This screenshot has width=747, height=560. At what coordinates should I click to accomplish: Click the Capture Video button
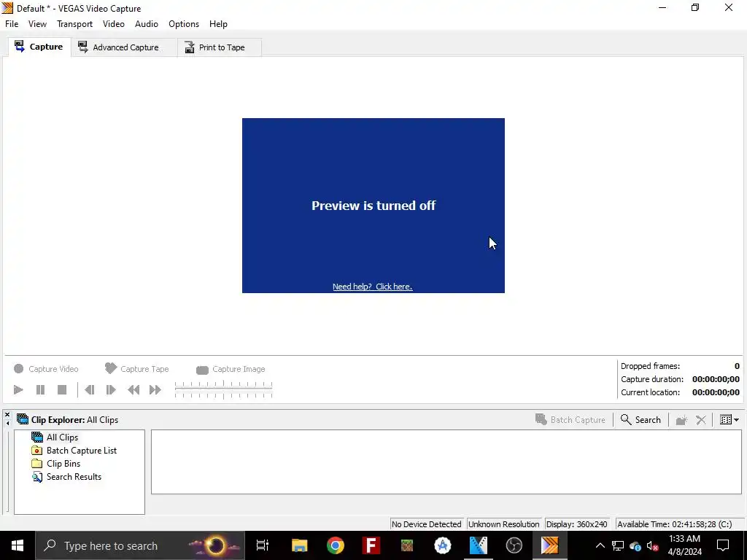pos(46,368)
